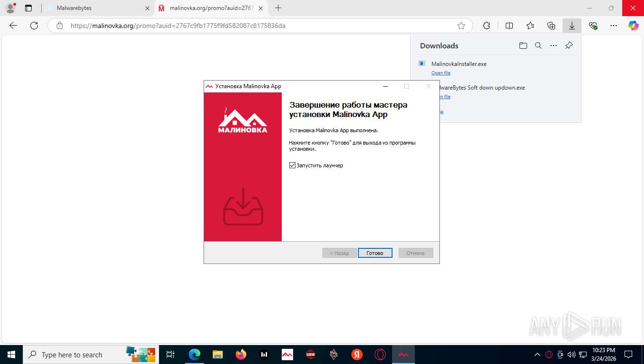This screenshot has width=644, height=364.
Task: Launch Copilot from the Edge toolbar
Action: [634, 26]
